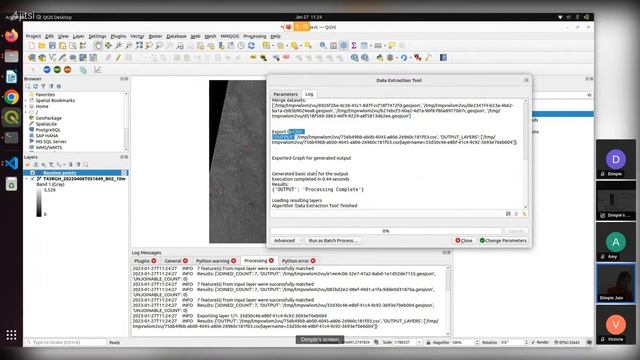Screen dimensions: 640x360
Task: Open the Scale dropdown in status bar
Action: 419,342
